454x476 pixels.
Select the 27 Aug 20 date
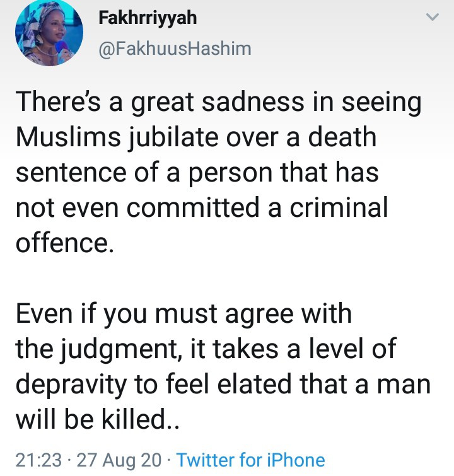tap(119, 460)
